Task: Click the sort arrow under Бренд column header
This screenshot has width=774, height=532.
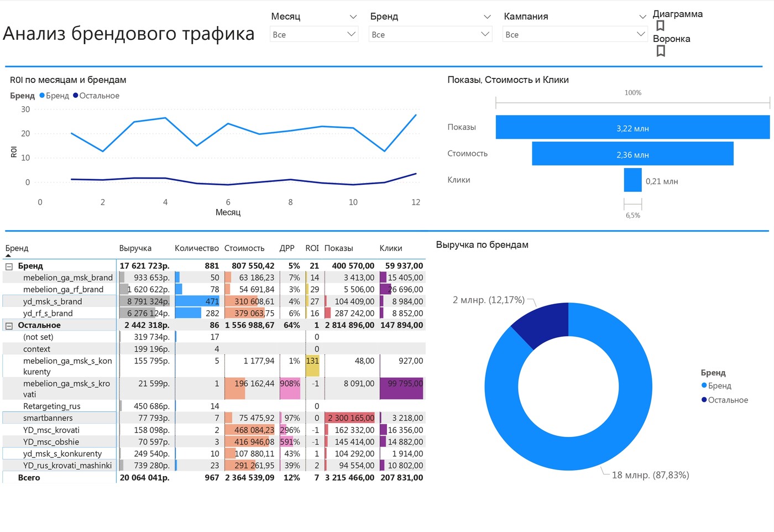Action: coord(8,255)
